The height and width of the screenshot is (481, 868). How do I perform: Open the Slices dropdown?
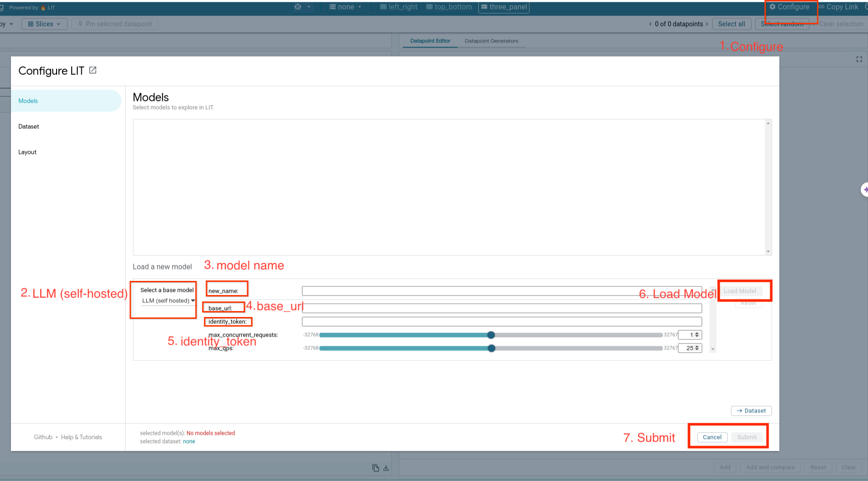pyautogui.click(x=44, y=24)
